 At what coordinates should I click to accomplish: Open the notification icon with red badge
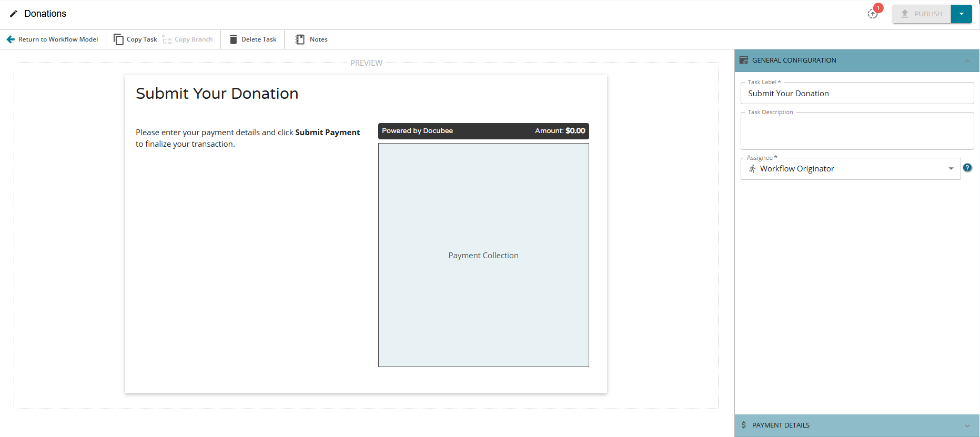[x=873, y=14]
